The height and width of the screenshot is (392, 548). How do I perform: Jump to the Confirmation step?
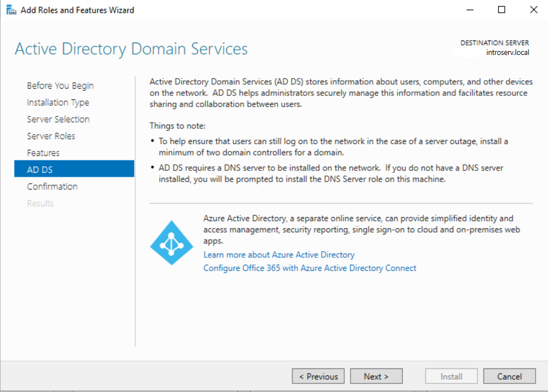click(52, 186)
